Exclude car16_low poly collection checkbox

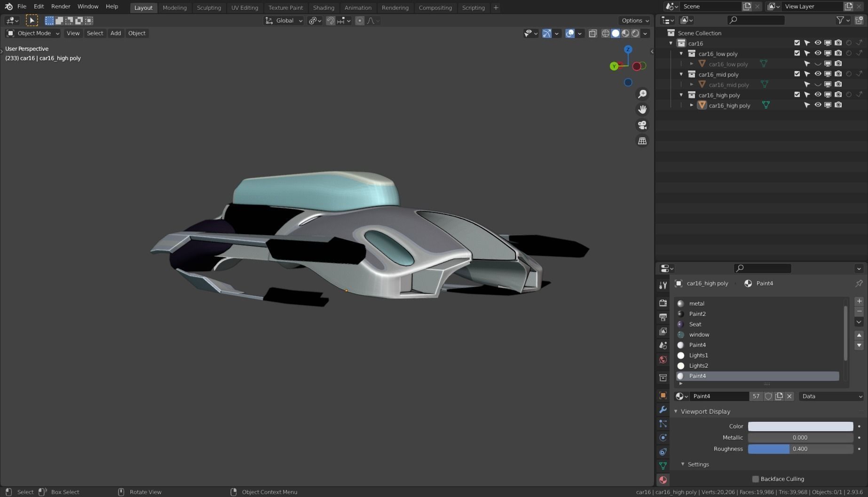(x=797, y=53)
